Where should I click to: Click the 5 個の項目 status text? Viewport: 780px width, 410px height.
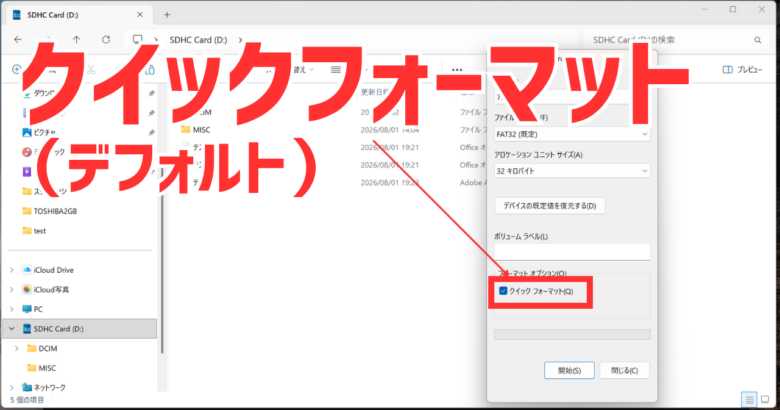click(x=27, y=400)
